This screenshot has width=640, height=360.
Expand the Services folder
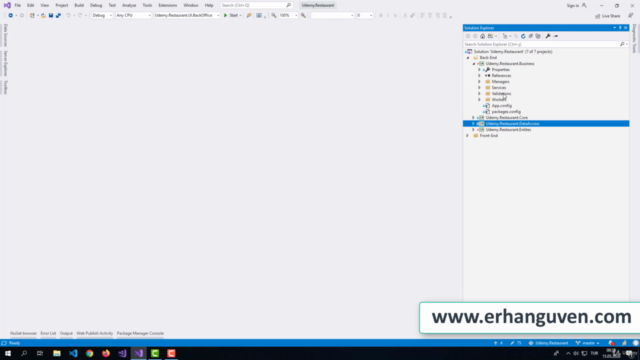click(480, 88)
